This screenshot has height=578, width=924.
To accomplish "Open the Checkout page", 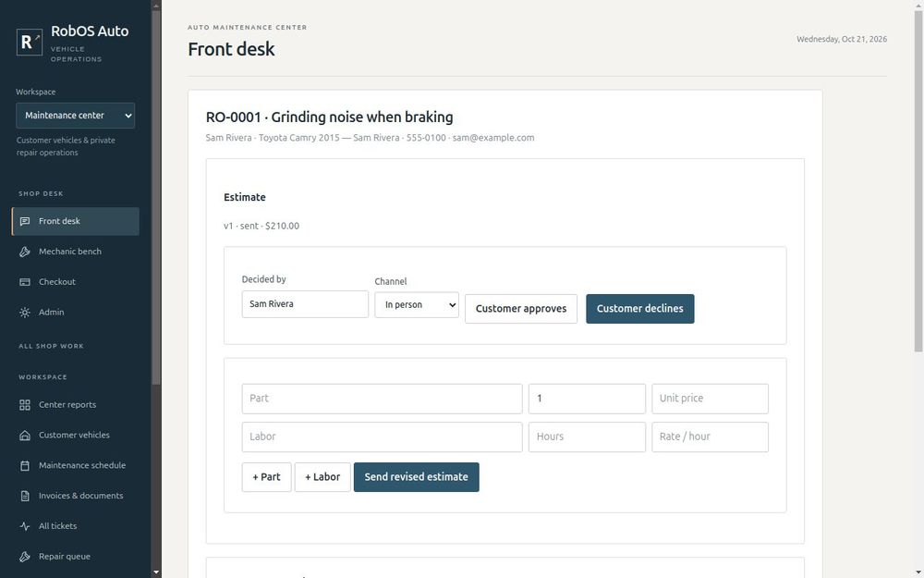I will [76, 282].
